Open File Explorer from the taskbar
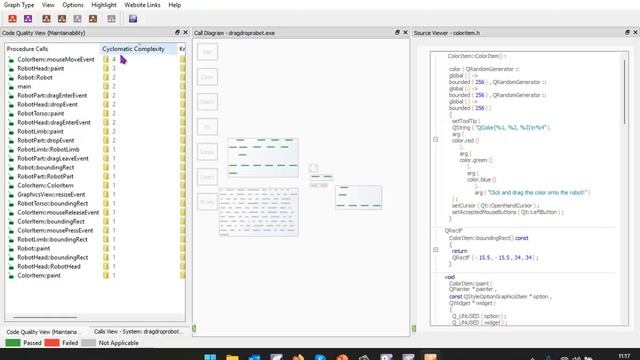Image resolution: width=640 pixels, height=360 pixels. pyautogui.click(x=232, y=357)
